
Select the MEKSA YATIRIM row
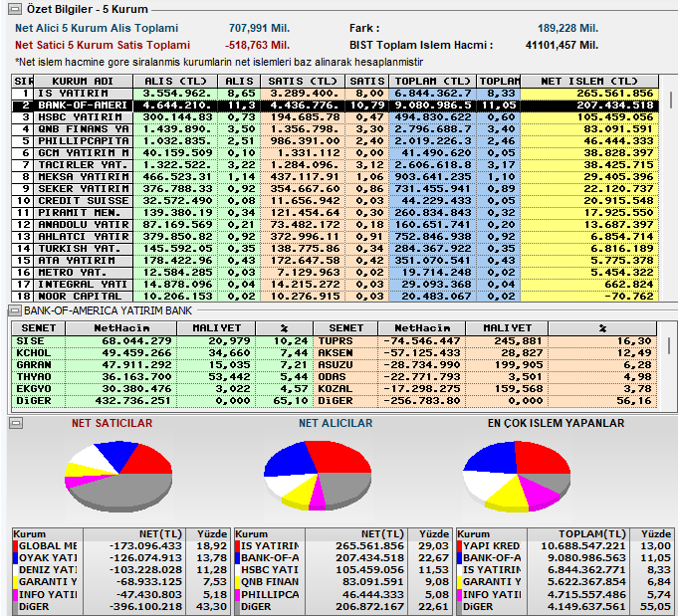click(336, 177)
